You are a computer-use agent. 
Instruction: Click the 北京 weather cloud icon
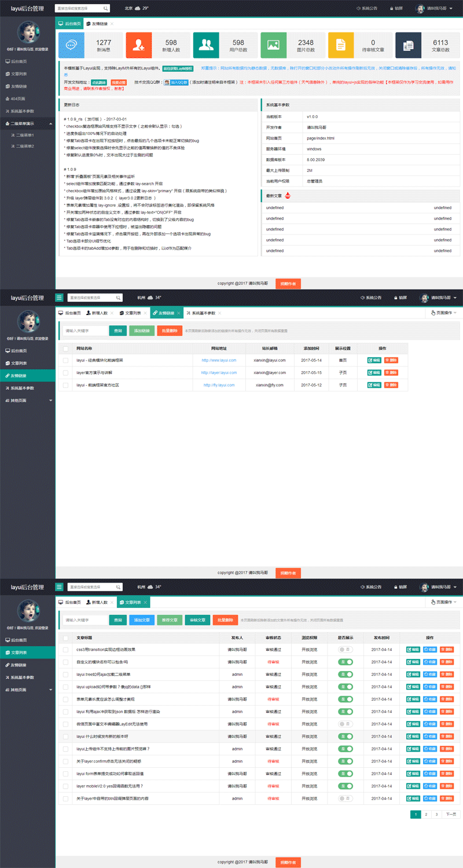(x=138, y=9)
